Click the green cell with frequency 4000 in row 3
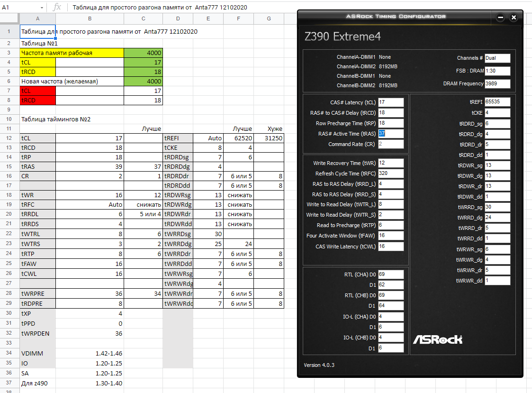The width and height of the screenshot is (532, 393). 143,53
